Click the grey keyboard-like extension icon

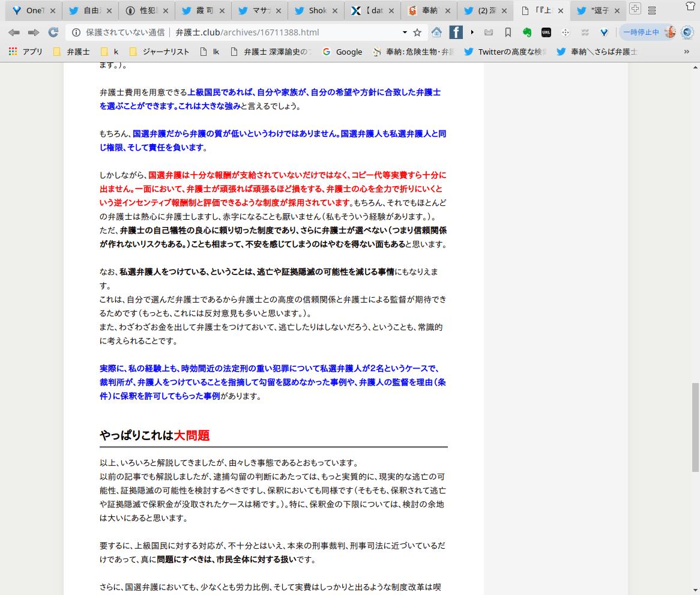[489, 32]
